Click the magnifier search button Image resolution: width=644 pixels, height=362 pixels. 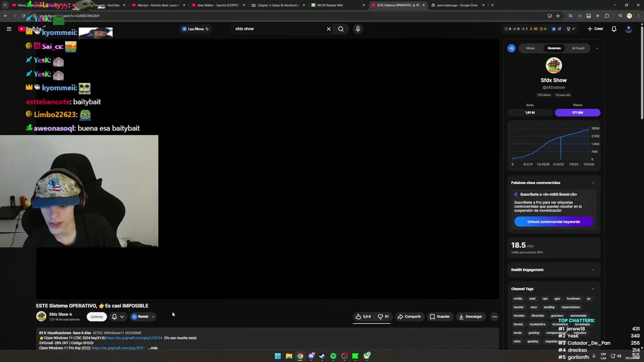click(341, 29)
